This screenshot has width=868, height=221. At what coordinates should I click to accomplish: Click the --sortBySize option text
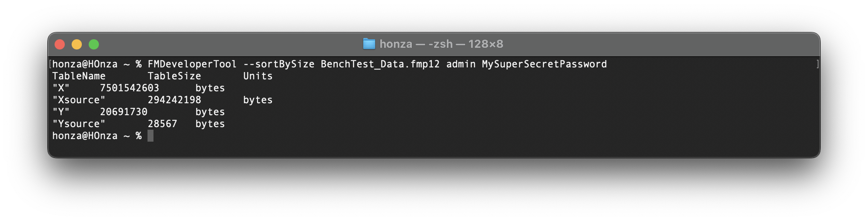click(x=279, y=64)
